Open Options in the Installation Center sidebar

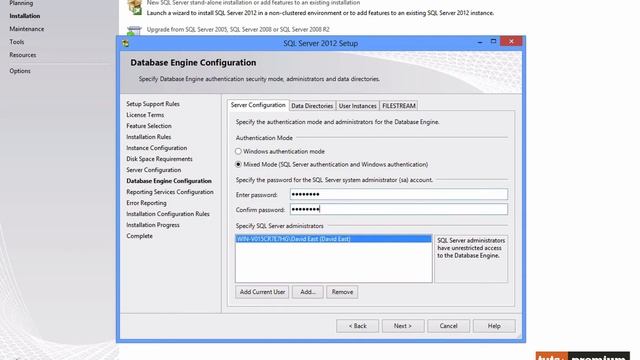point(20,71)
